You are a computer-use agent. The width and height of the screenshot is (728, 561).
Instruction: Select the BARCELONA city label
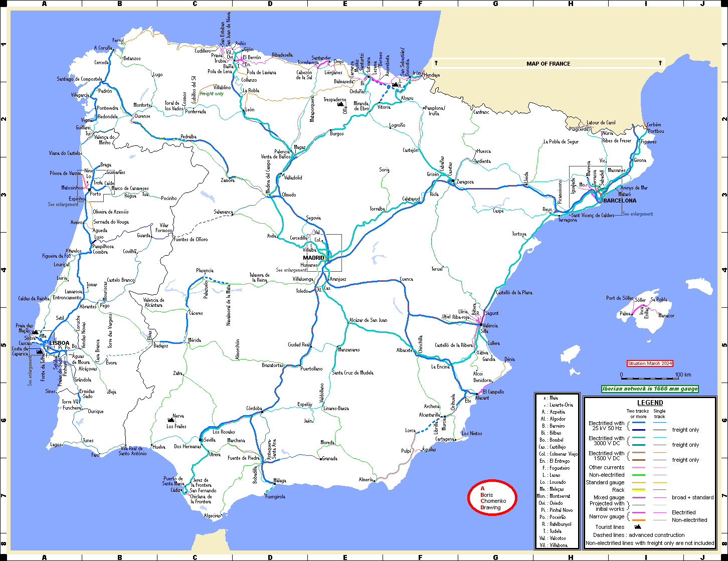620,201
